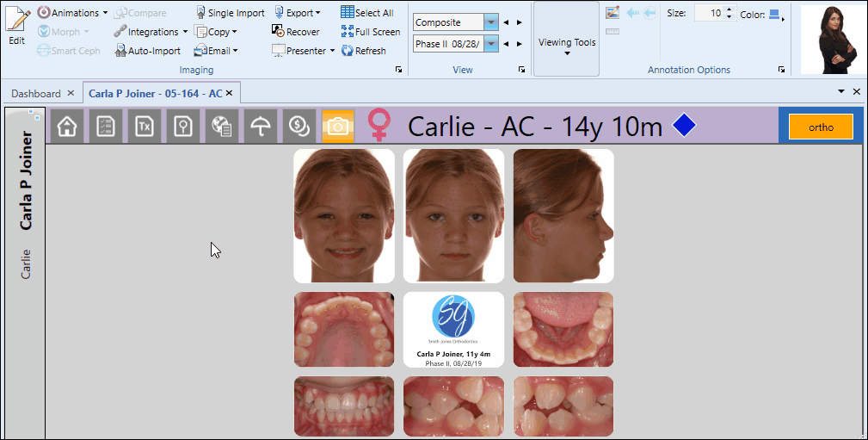This screenshot has height=440, width=868.
Task: Refresh the imaging view
Action: point(363,51)
